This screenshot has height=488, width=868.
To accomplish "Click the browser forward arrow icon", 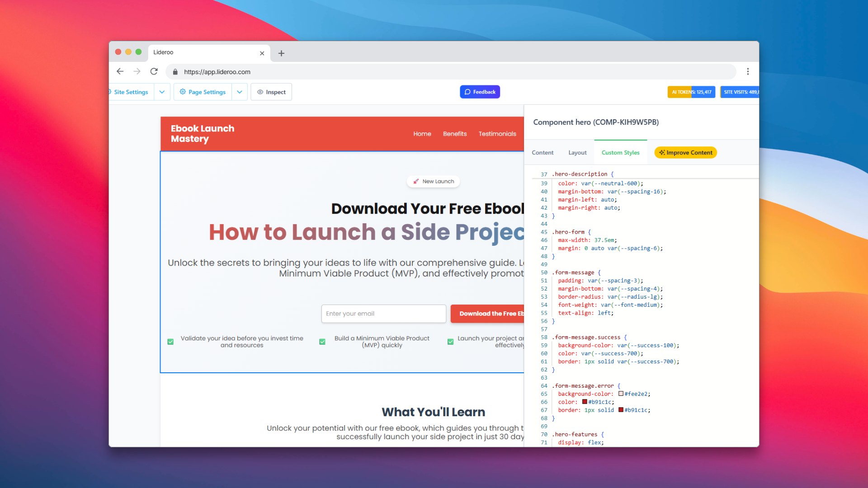I will (137, 71).
